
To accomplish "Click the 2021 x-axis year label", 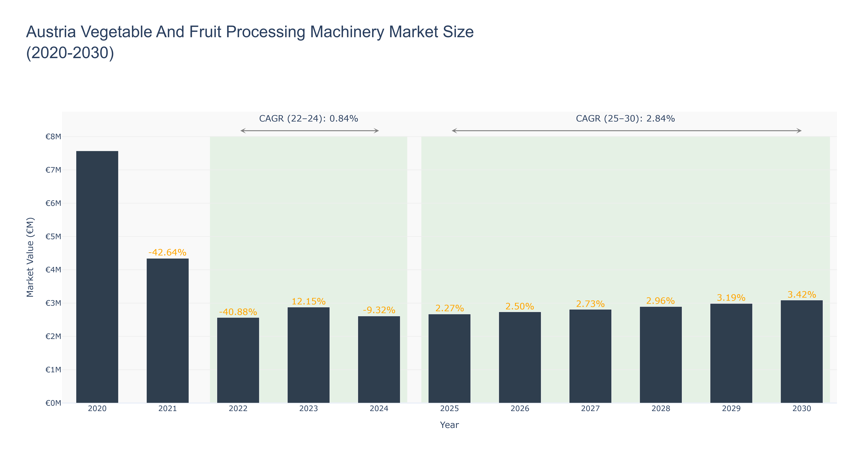I will (x=167, y=409).
